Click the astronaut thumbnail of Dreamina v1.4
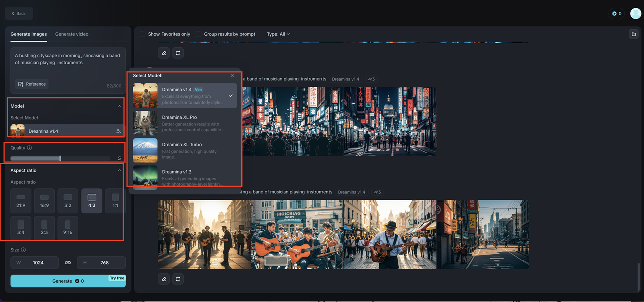The width and height of the screenshot is (644, 302). click(x=145, y=95)
